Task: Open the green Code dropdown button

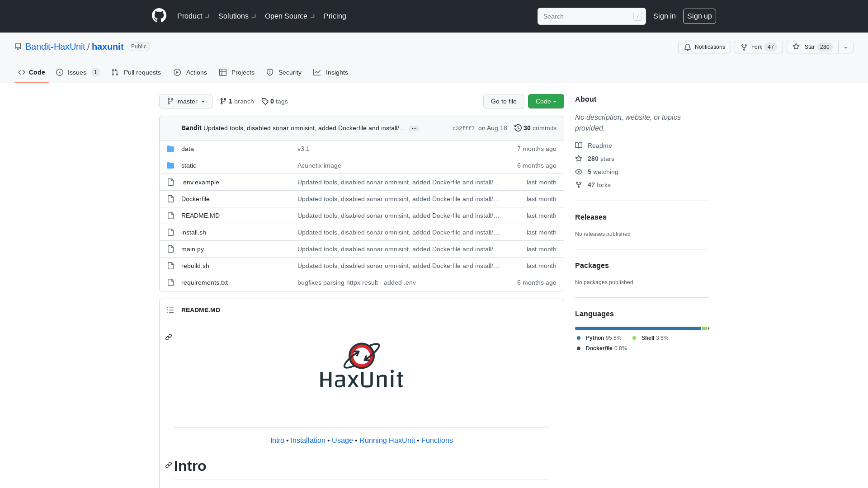Action: (x=546, y=101)
